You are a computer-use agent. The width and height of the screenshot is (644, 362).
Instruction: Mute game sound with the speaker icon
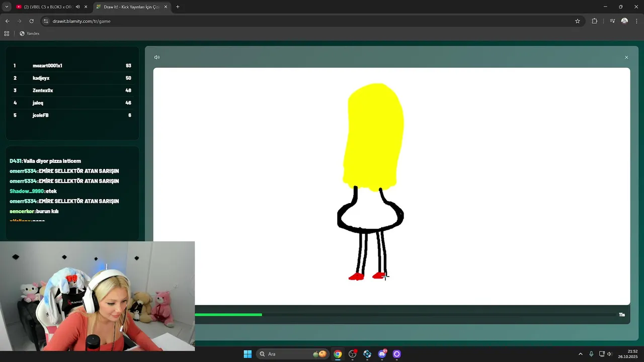[x=157, y=57]
